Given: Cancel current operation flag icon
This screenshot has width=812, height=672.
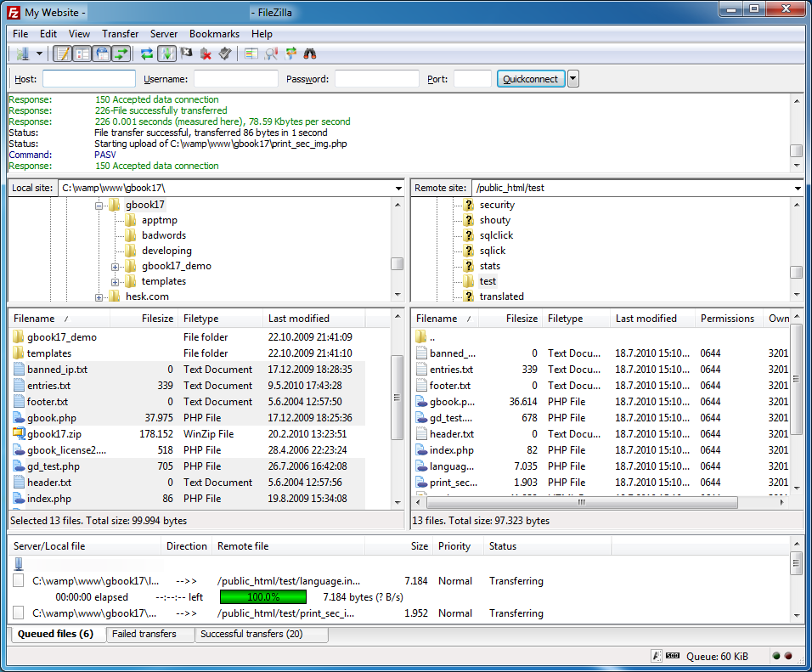Looking at the screenshot, I should click(186, 54).
